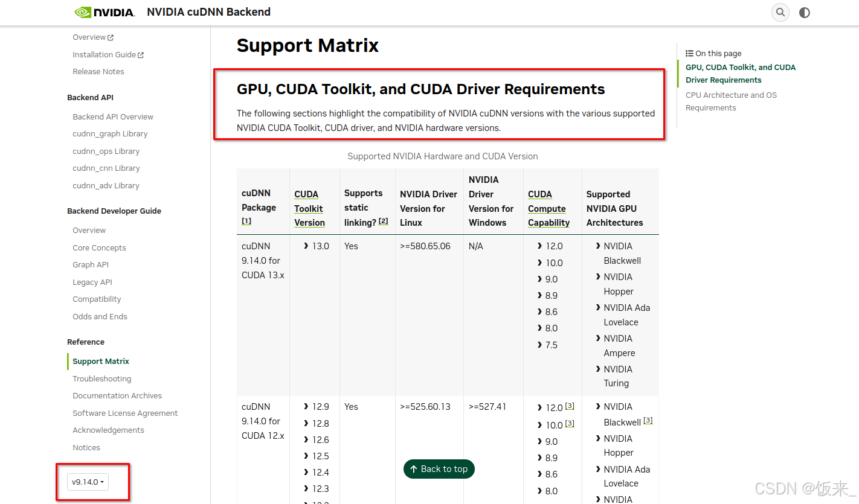
Task: Open the v9.14.0 version dropdown
Action: (x=88, y=482)
